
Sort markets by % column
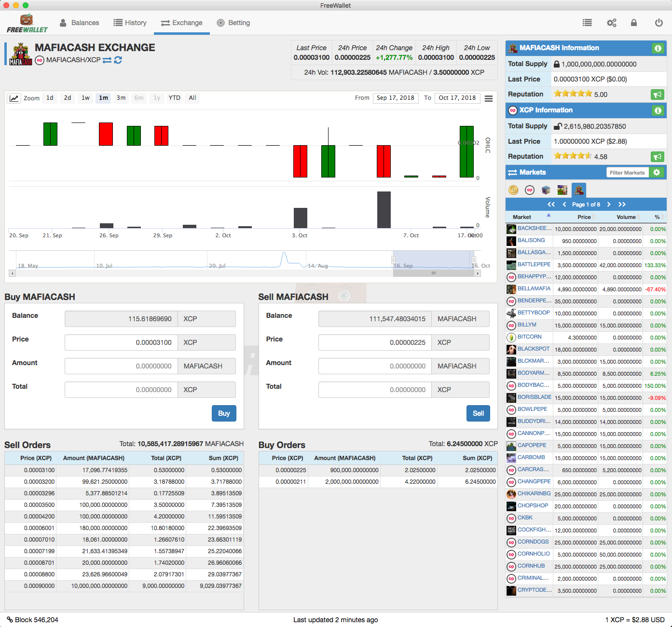[655, 217]
